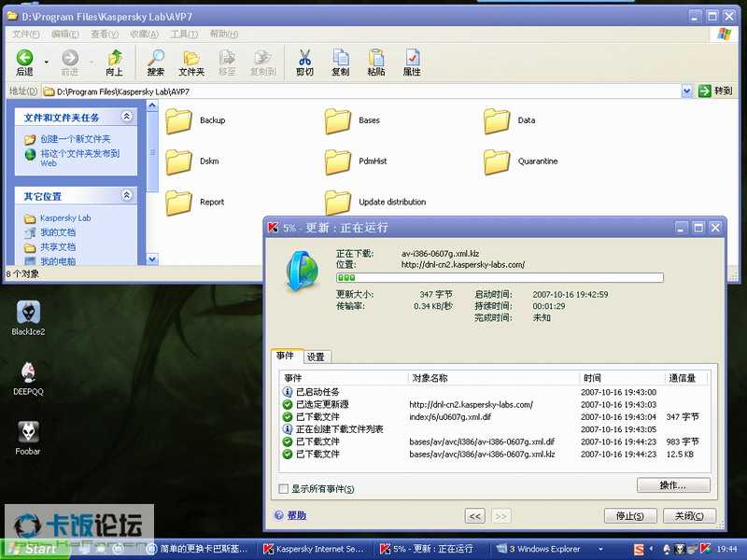The height and width of the screenshot is (560, 747).
Task: Collapse the File and Folder Tasks panel
Action: [x=127, y=116]
